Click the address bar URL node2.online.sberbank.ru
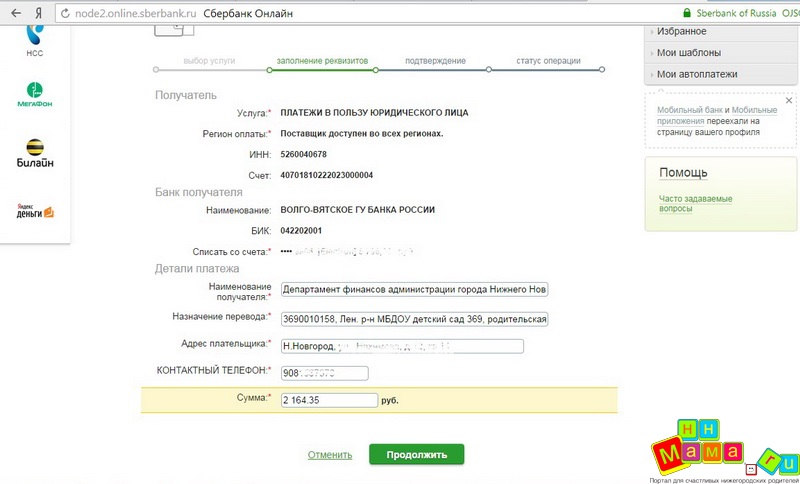The height and width of the screenshot is (484, 800). (x=135, y=14)
